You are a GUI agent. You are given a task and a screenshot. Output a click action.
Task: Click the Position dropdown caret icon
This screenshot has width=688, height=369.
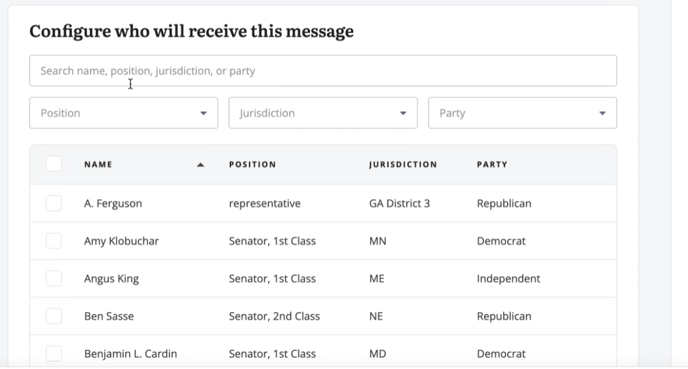203,113
